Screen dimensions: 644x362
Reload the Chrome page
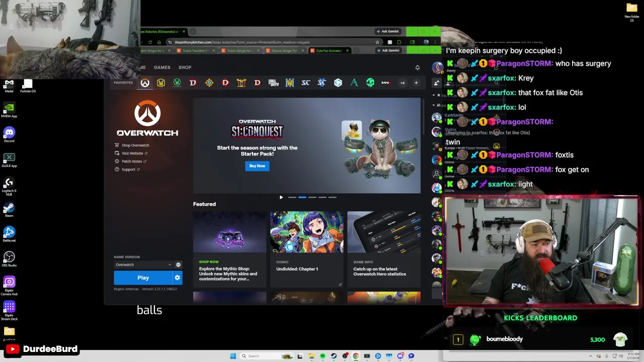pos(150,42)
